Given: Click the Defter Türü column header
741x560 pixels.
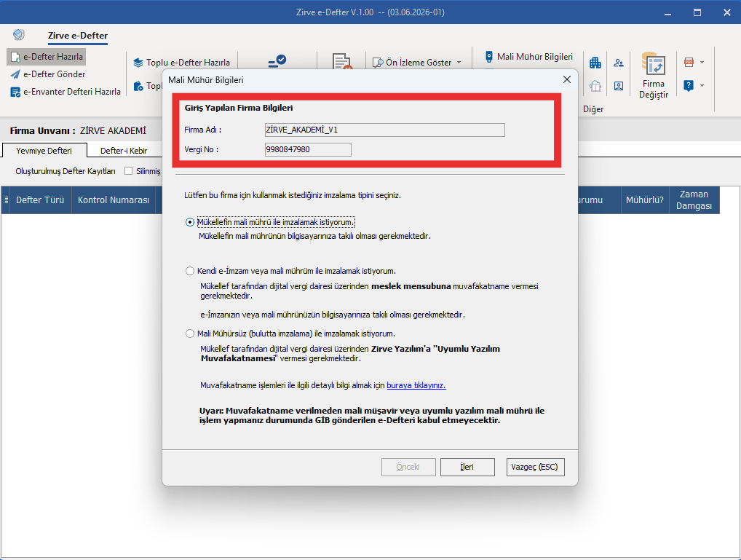Looking at the screenshot, I should coord(40,200).
